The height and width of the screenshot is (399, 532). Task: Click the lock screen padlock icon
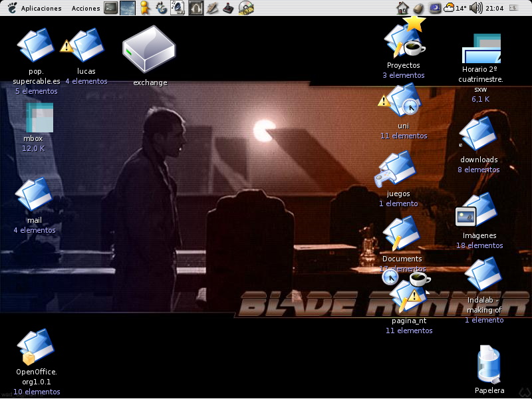(x=419, y=8)
